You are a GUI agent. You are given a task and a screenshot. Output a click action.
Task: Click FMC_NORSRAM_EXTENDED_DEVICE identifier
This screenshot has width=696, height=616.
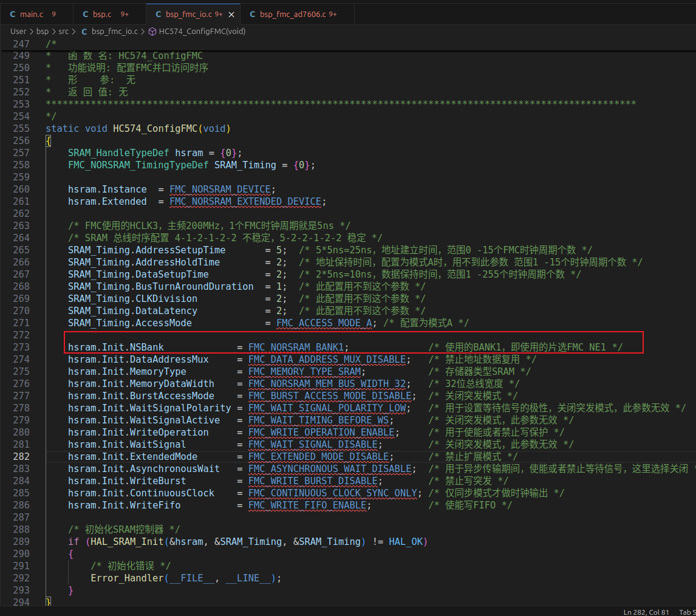click(245, 202)
